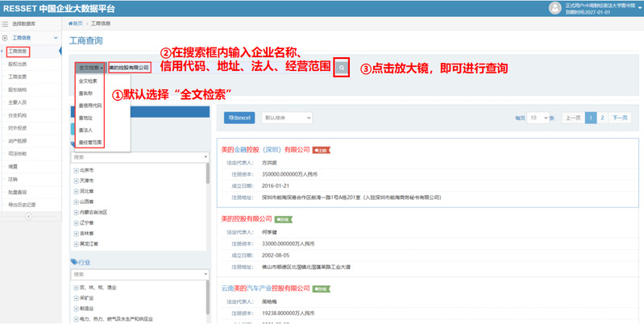Click the 选择数据库 hamburger menu icon
644x324 pixels.
6,24
